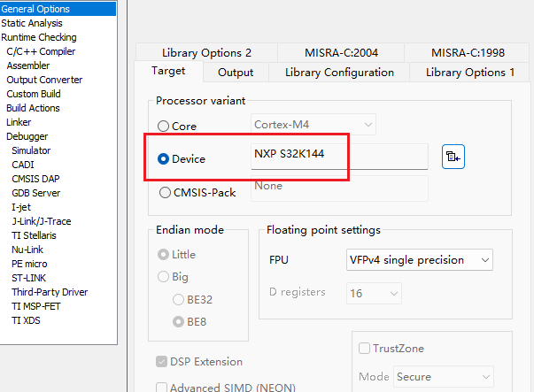Switch to Library Options 2 tab
534x392 pixels.
206,53
